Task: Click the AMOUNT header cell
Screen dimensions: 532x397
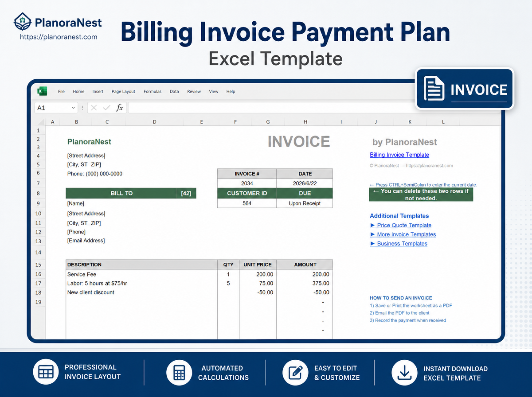Action: click(305, 265)
